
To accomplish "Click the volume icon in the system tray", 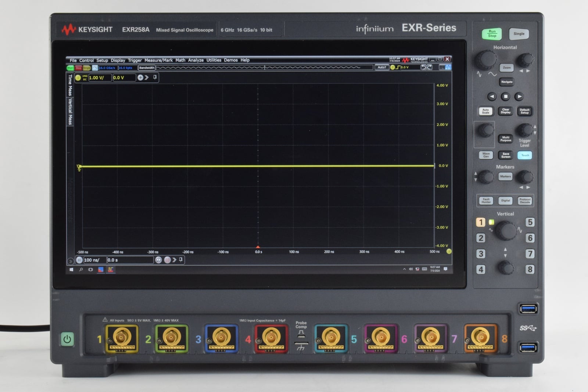I will point(410,269).
